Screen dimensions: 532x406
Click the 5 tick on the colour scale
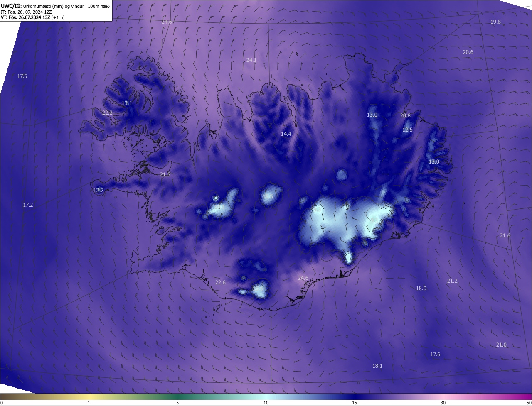[177, 403]
